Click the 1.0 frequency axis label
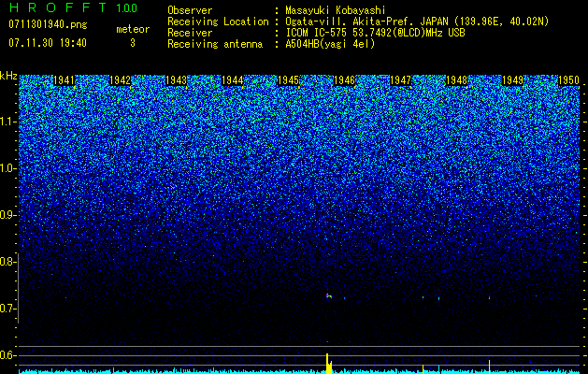The width and height of the screenshot is (588, 374). click(7, 168)
